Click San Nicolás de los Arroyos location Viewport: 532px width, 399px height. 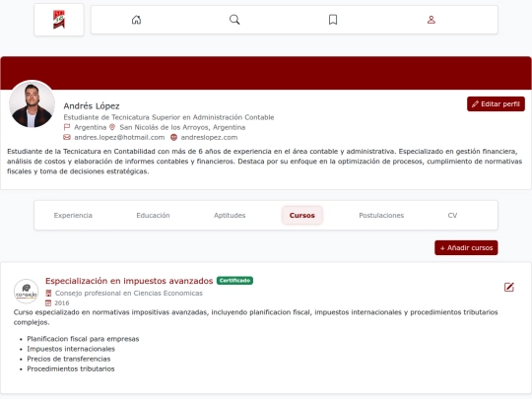pyautogui.click(x=182, y=127)
